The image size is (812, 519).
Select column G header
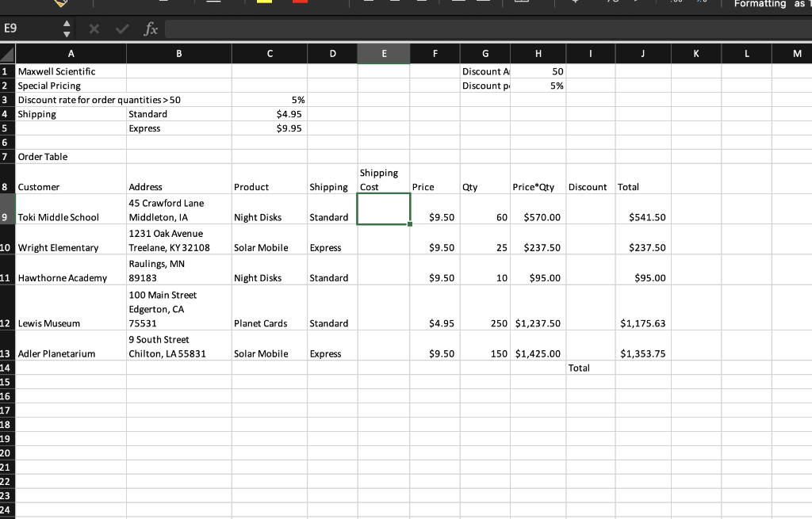[485, 53]
